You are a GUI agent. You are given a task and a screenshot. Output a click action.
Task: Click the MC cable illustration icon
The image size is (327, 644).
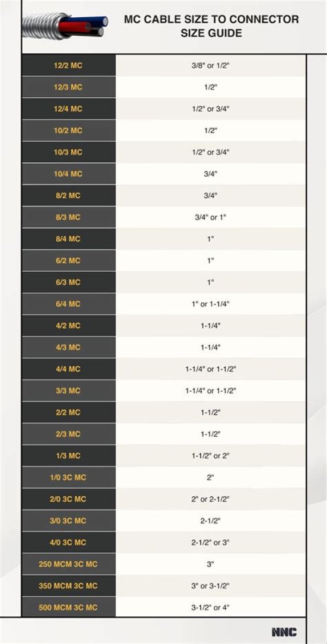click(x=64, y=26)
